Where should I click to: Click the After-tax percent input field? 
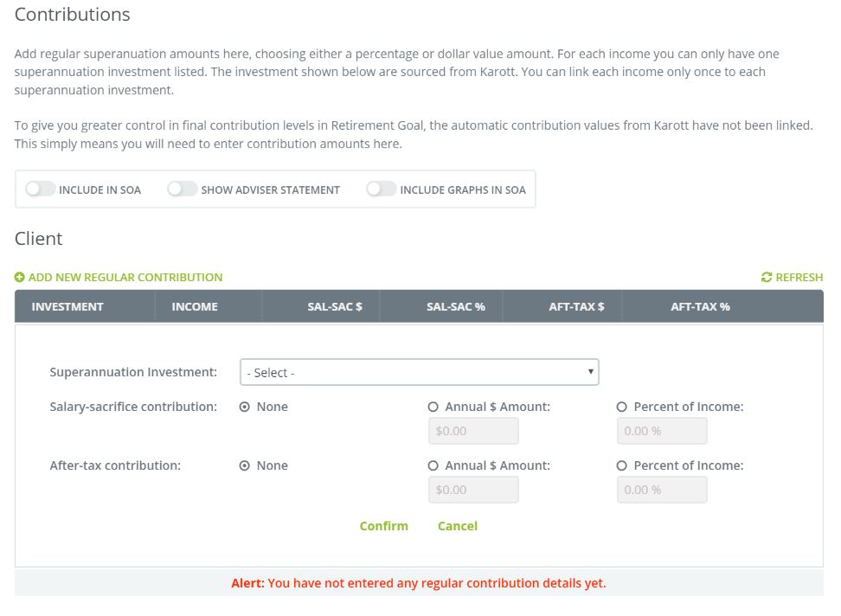pyautogui.click(x=662, y=490)
